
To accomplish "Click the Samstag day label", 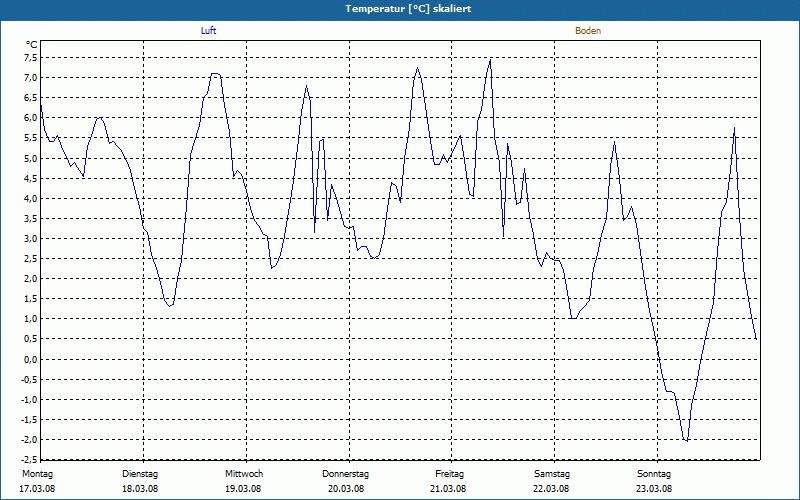I will pos(552,474).
